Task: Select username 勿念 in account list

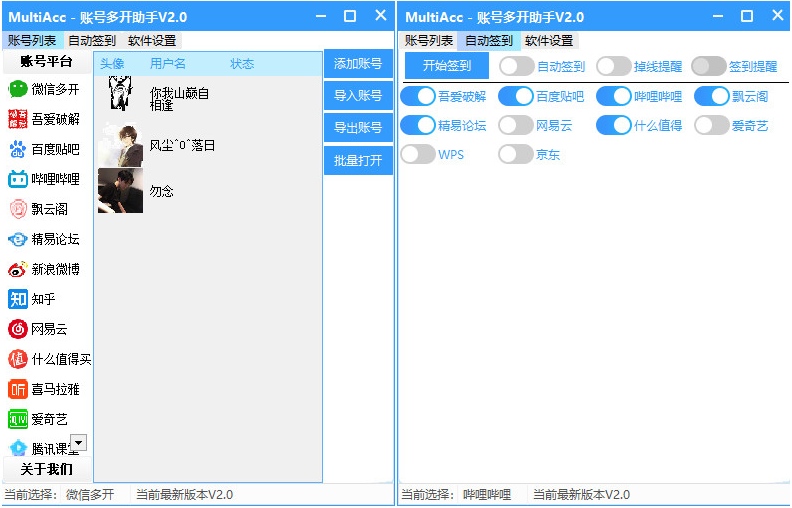Action: pos(162,191)
